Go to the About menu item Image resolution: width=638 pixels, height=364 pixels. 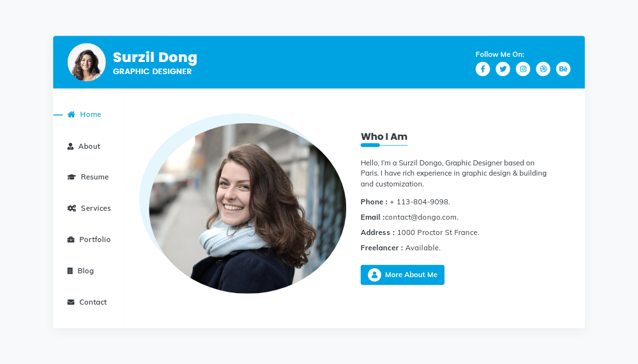point(89,146)
